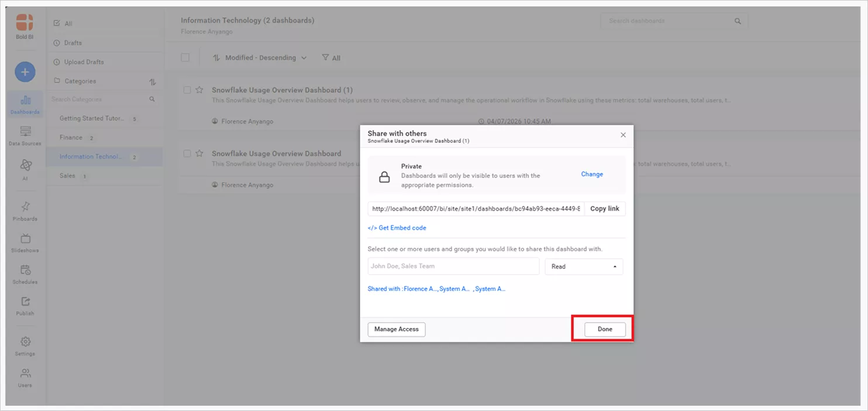Click the Shared with users link
Image resolution: width=868 pixels, height=411 pixels.
pos(436,289)
